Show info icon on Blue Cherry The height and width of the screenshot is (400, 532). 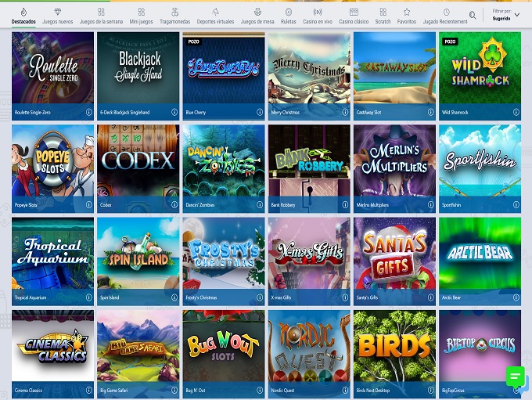coord(260,112)
